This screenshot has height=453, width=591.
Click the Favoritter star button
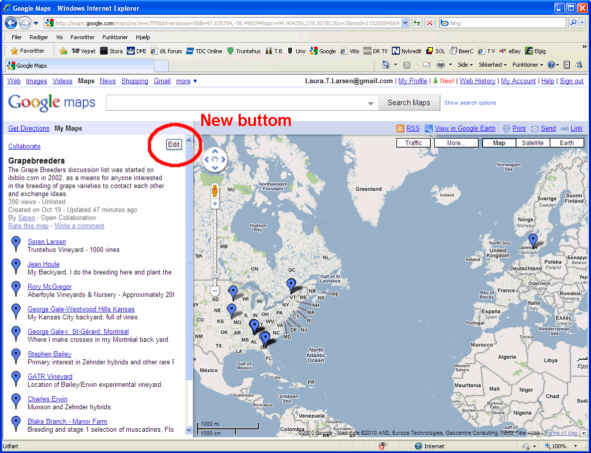point(27,51)
